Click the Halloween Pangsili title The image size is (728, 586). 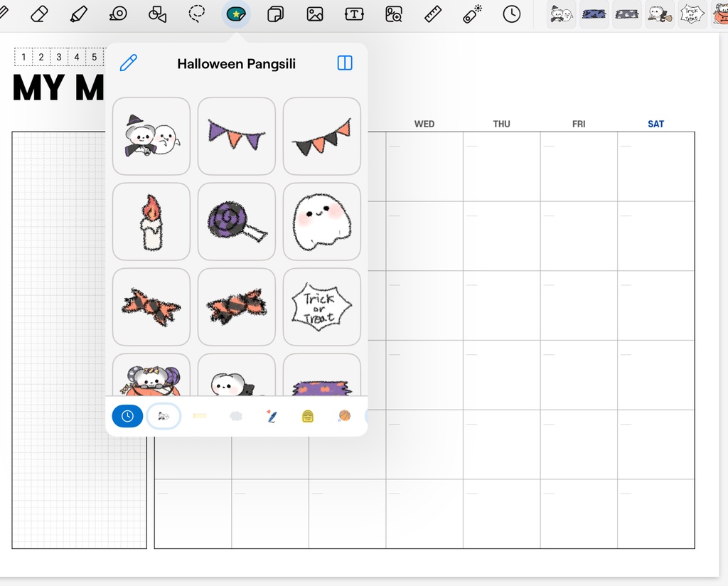236,63
